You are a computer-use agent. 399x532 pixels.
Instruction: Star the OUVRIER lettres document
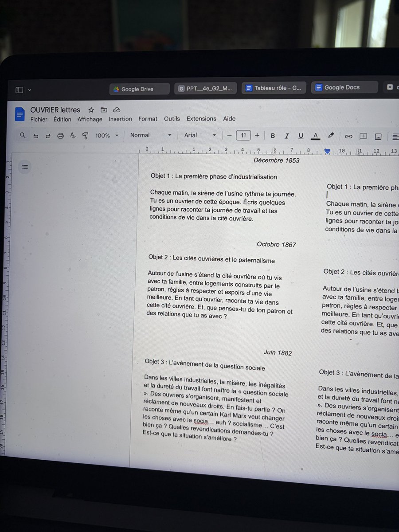(x=91, y=110)
